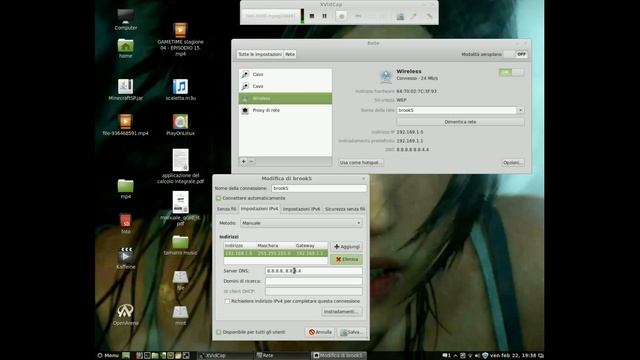Select applicazione del calcolo integrale.pdf icon

pos(180,166)
